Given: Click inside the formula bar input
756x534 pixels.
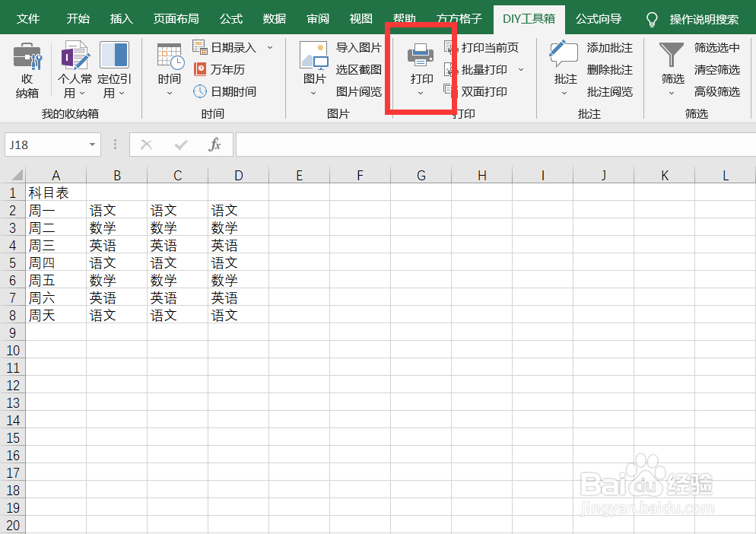Looking at the screenshot, I should coord(496,145).
